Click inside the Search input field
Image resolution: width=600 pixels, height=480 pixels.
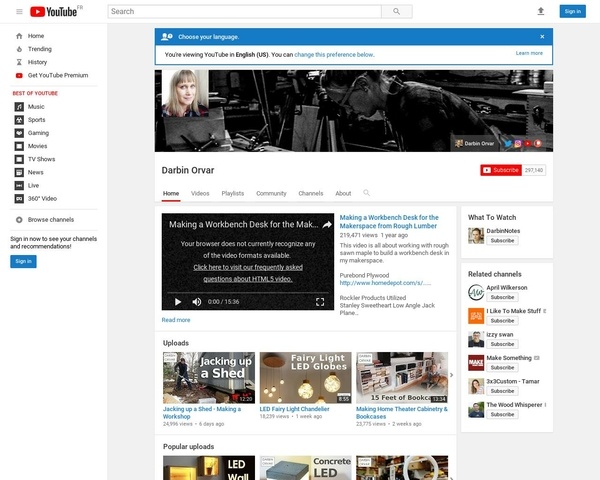244,11
